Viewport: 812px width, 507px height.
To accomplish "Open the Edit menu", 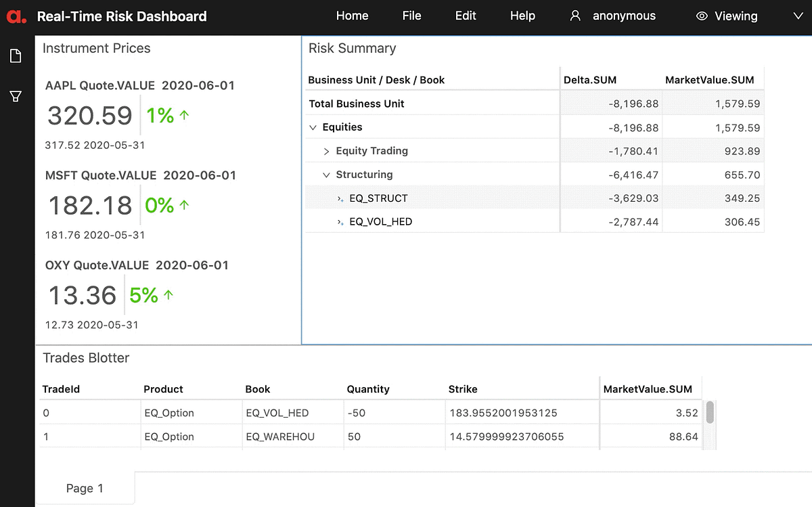I will click(466, 16).
